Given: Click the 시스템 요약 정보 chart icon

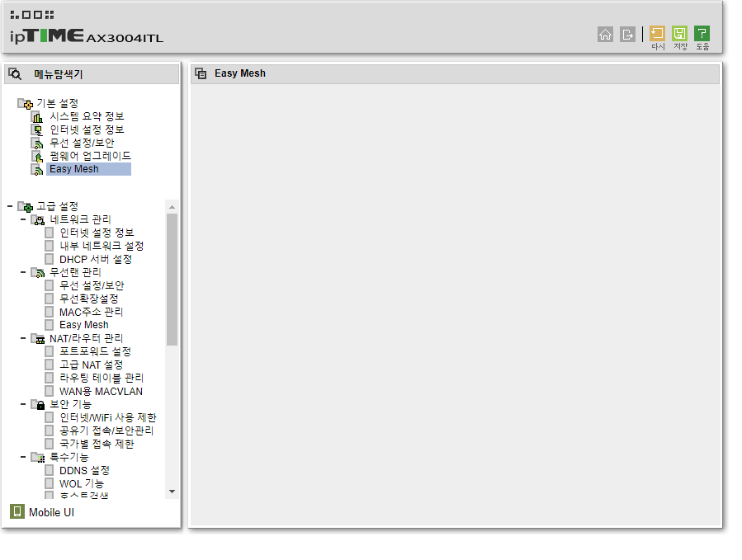Looking at the screenshot, I should 37,116.
